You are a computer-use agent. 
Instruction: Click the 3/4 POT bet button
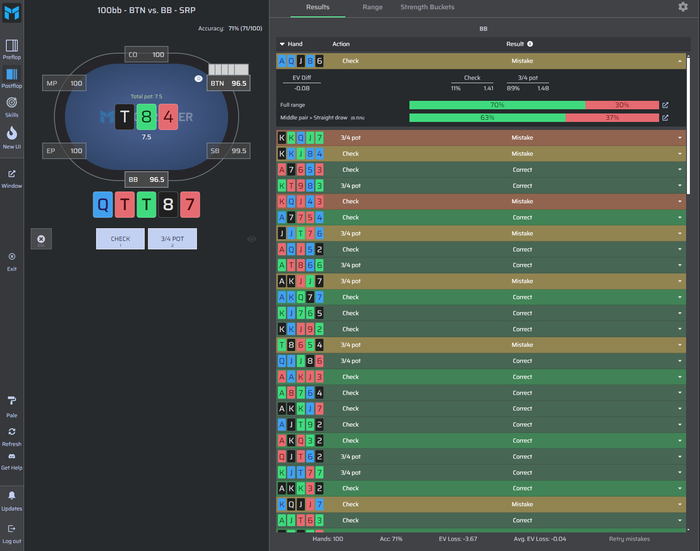(x=172, y=239)
